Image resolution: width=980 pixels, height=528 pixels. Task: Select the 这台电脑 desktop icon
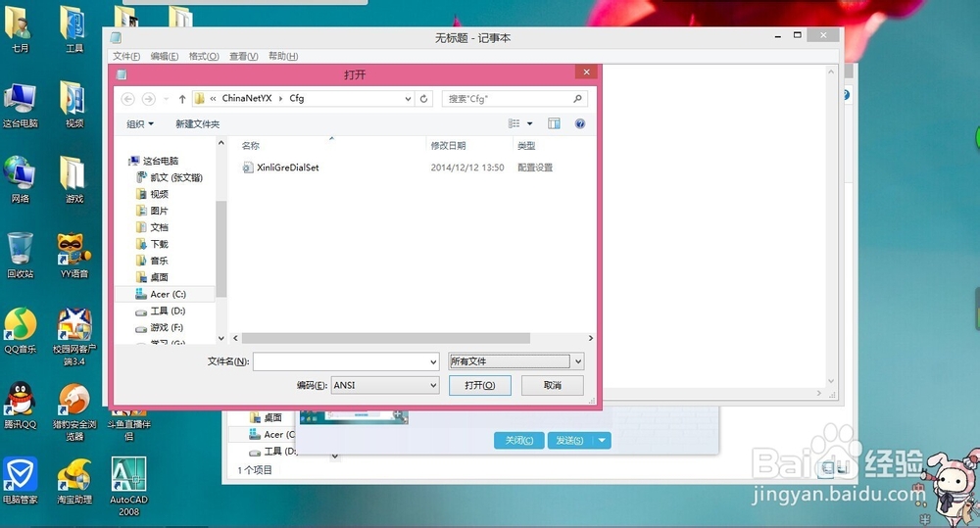(20, 105)
